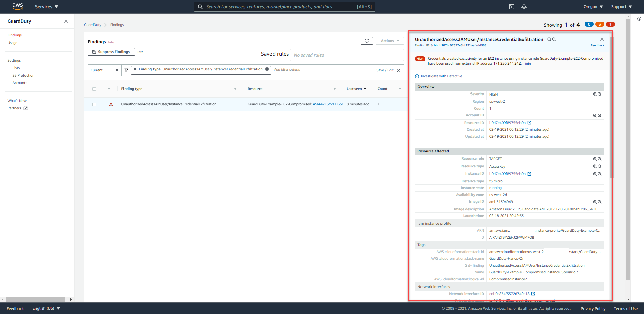Filter exclude Severity HIGH
This screenshot has height=314, width=644.
(600, 94)
